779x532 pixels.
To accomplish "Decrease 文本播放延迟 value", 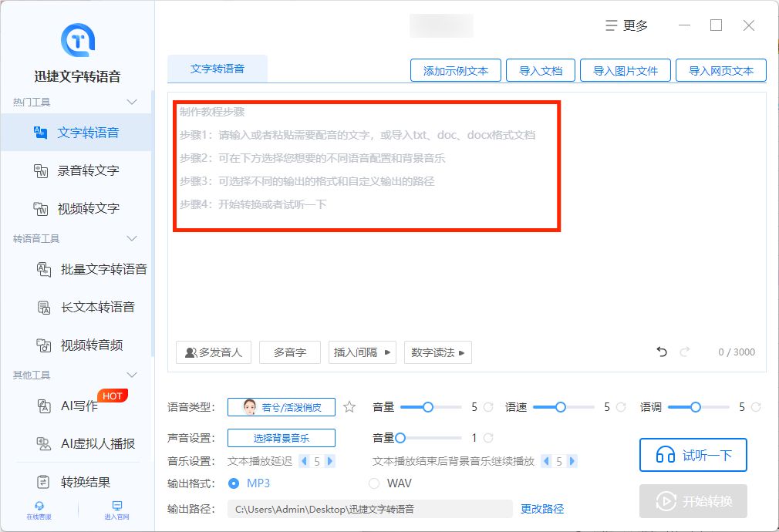I will click(304, 461).
